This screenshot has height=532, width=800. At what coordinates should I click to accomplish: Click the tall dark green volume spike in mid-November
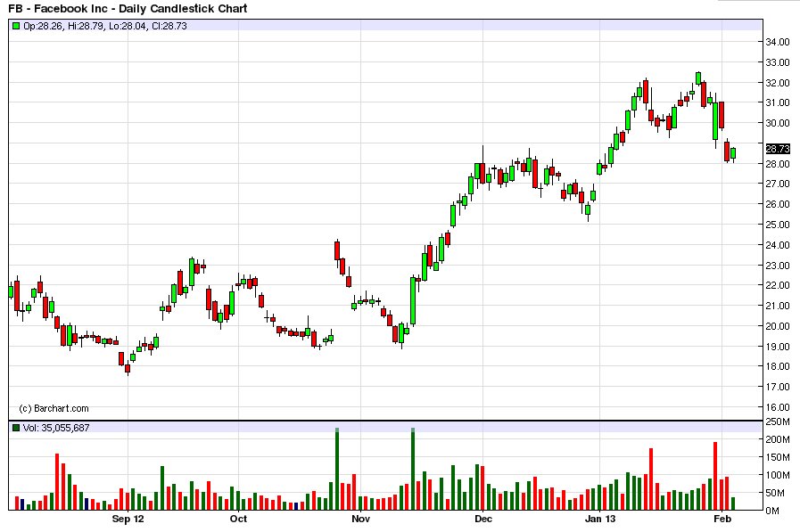(413, 469)
